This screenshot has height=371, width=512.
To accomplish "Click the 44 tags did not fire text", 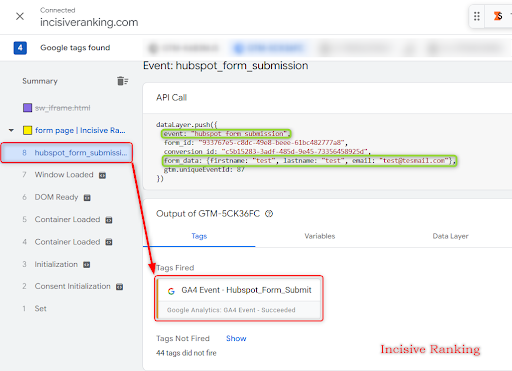I will point(186,353).
